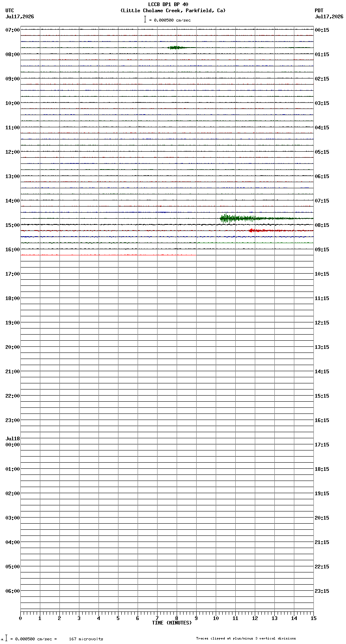Click the 'PDT' label at top right

click(319, 11)
